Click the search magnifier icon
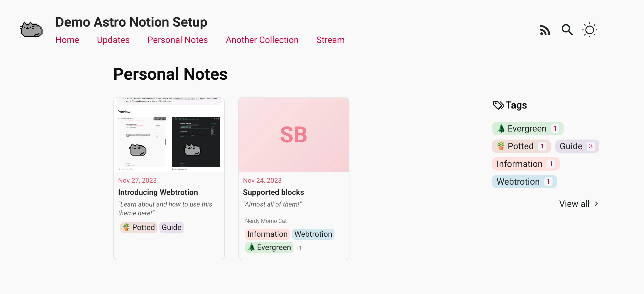 (567, 30)
